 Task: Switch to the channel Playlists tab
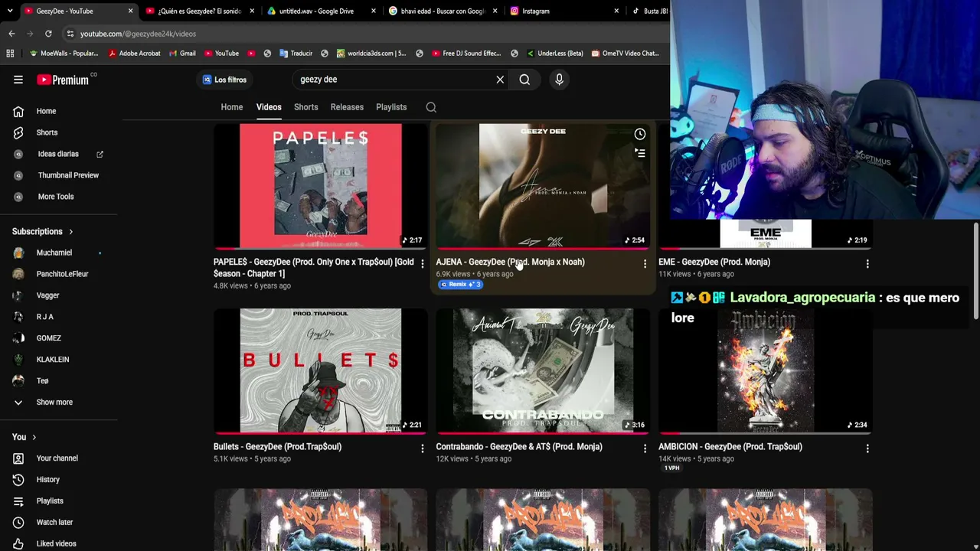click(x=391, y=107)
